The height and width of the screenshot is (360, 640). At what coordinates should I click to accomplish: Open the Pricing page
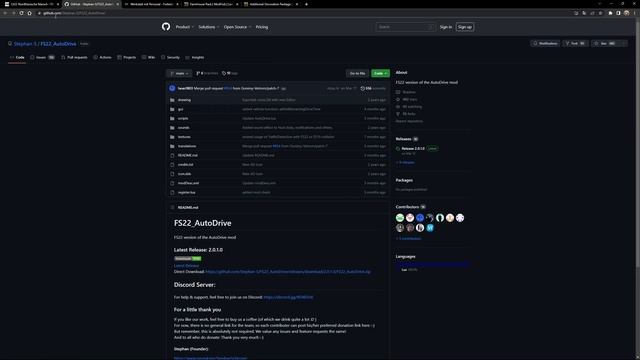coord(262,27)
